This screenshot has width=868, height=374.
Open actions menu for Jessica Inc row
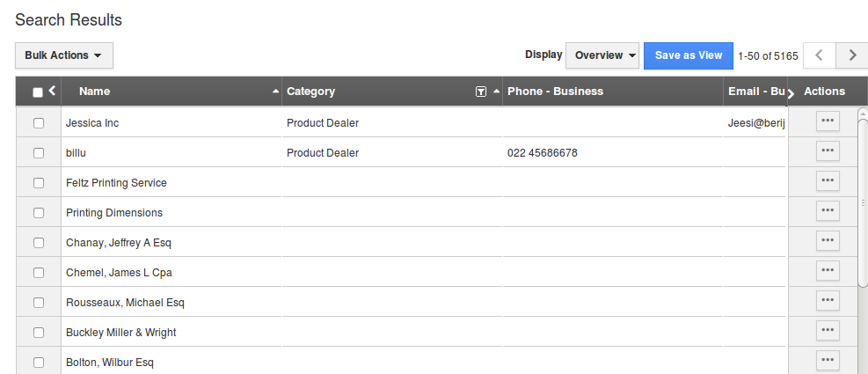click(x=828, y=121)
